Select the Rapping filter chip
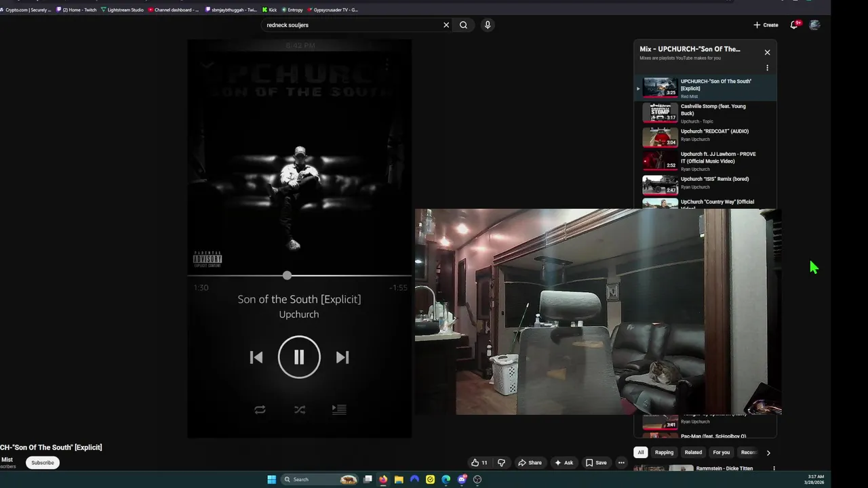Screen dimensions: 868x488 coord(664,452)
